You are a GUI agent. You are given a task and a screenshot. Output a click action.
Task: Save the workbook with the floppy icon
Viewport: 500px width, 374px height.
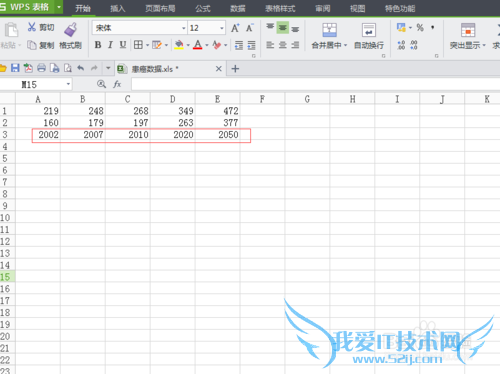pyautogui.click(x=15, y=68)
